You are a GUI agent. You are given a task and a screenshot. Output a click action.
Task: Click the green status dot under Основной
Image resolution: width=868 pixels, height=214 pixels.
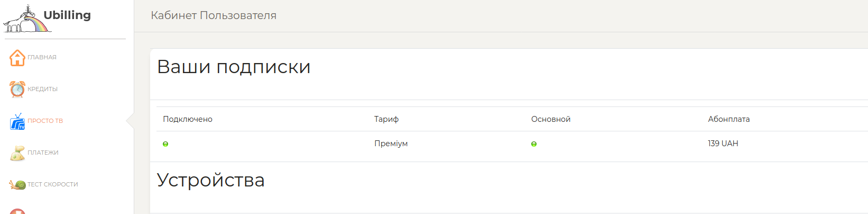click(534, 144)
